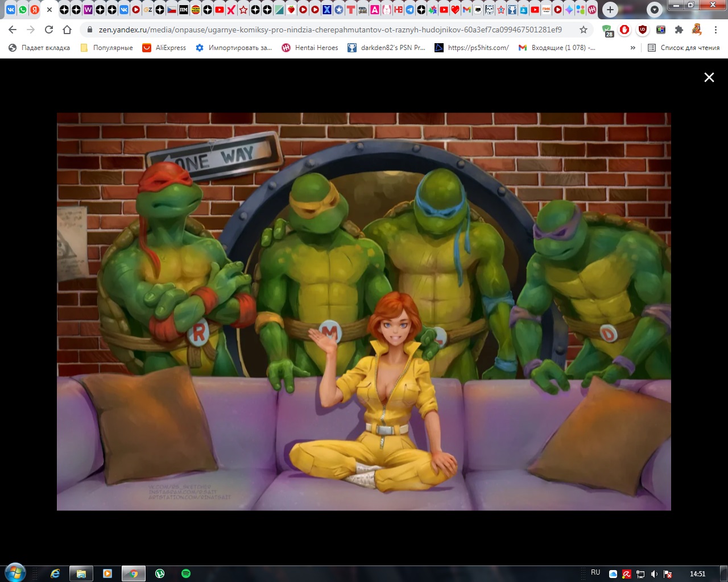Open the 14:51 taskbar clock

(697, 574)
